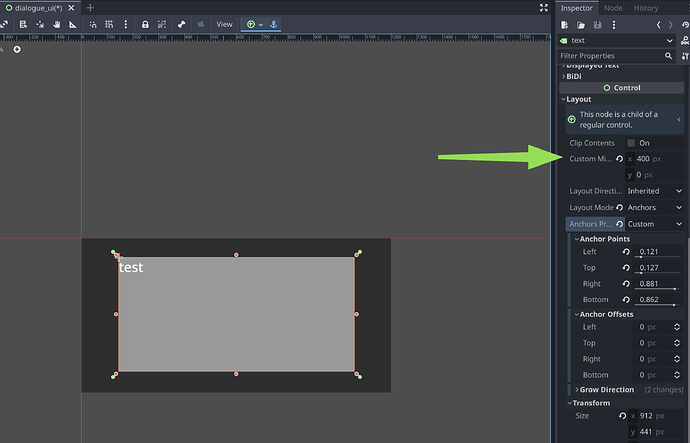Screen dimensions: 690x443
Task: Switch to the Node tab
Action: [x=613, y=8]
